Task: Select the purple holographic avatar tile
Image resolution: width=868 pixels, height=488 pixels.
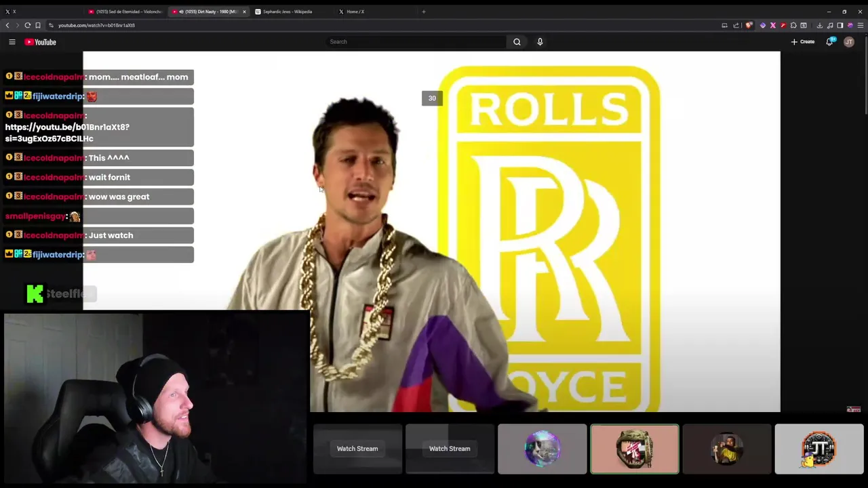Action: click(x=542, y=449)
